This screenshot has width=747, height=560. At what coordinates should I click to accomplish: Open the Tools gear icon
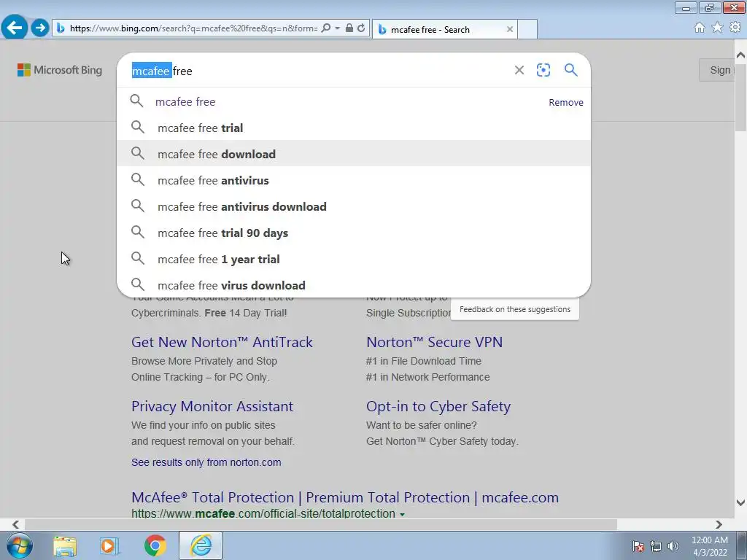735,28
